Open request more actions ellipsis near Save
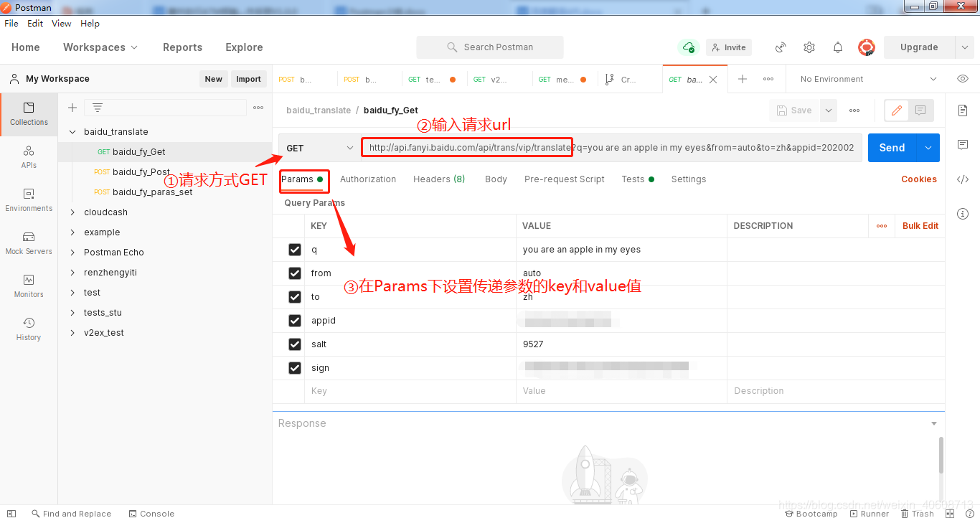The image size is (980, 518). coord(854,110)
